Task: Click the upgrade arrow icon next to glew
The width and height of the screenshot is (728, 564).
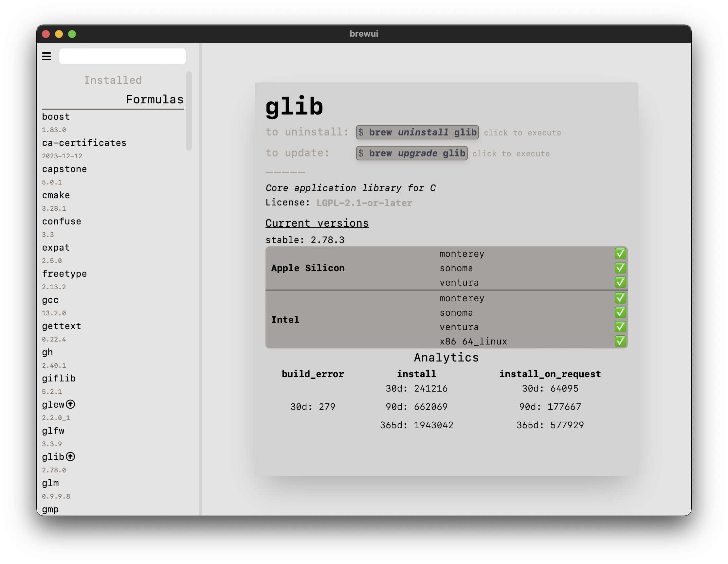Action: pos(70,404)
